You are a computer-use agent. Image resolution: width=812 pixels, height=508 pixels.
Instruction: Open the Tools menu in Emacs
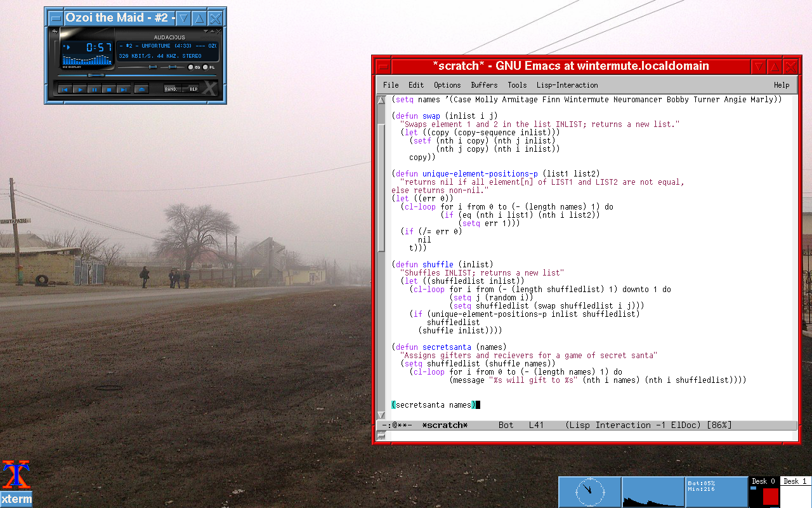click(517, 85)
